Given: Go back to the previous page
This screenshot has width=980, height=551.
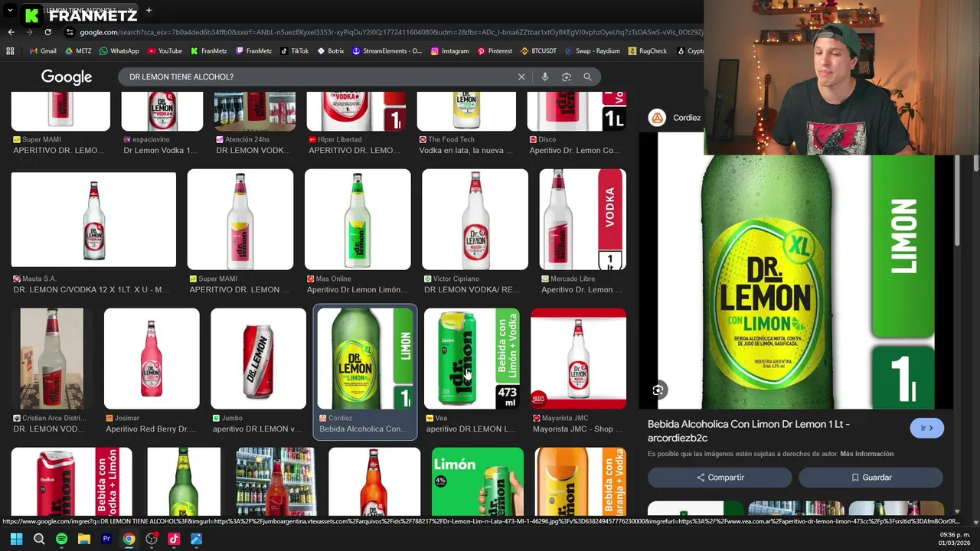Looking at the screenshot, I should (11, 32).
